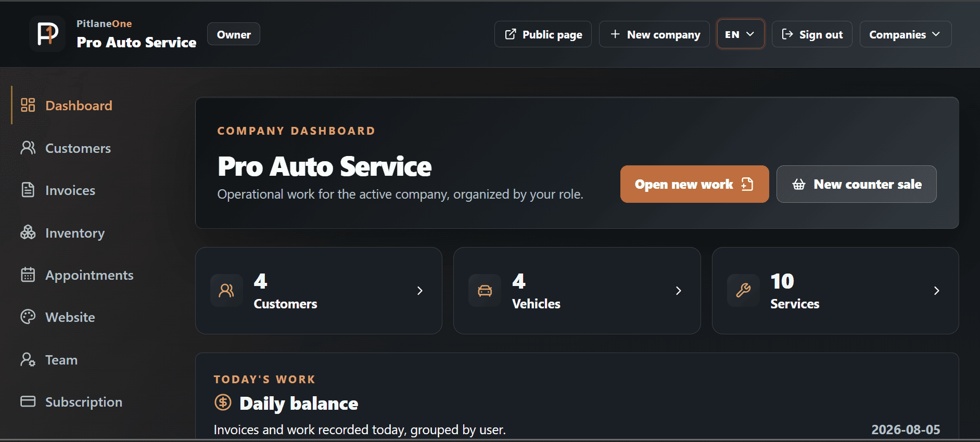Image resolution: width=980 pixels, height=442 pixels.
Task: Expand the Companies dropdown menu
Action: [x=905, y=34]
